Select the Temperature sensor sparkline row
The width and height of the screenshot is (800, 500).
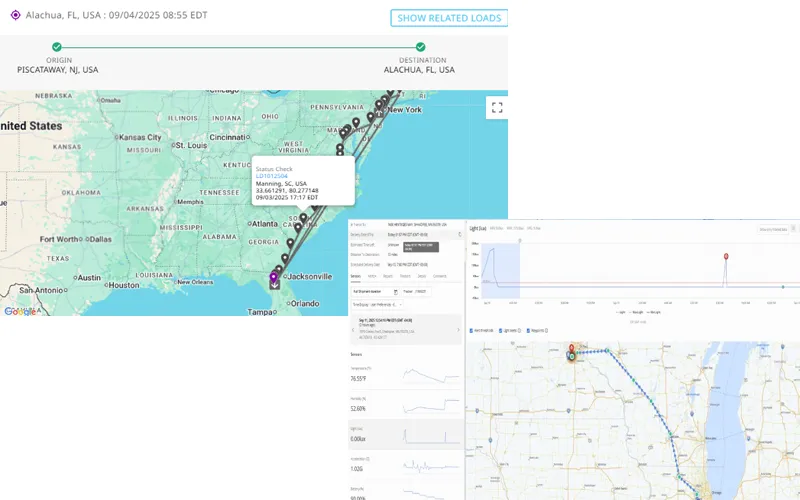[x=405, y=375]
